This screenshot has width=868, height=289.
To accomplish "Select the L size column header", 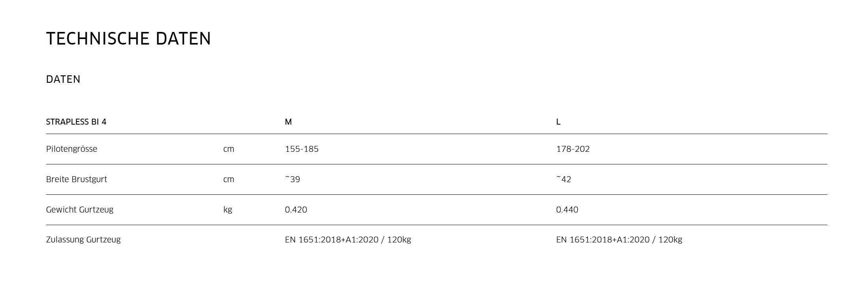I will pos(558,122).
